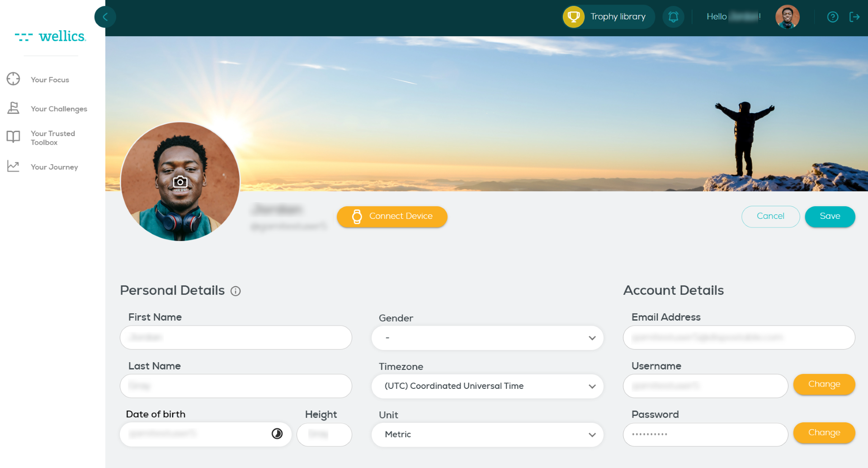Log out using the exit icon

click(855, 17)
